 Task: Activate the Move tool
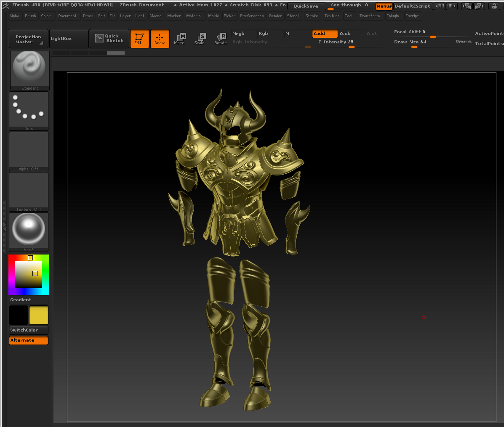(179, 39)
